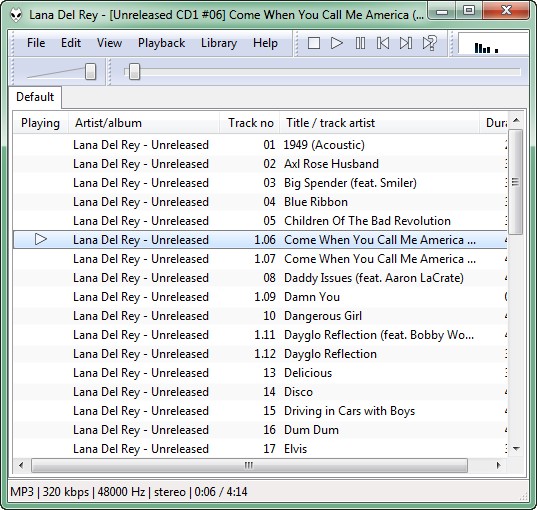Click the Stop playback button
The width and height of the screenshot is (537, 510).
pos(314,43)
